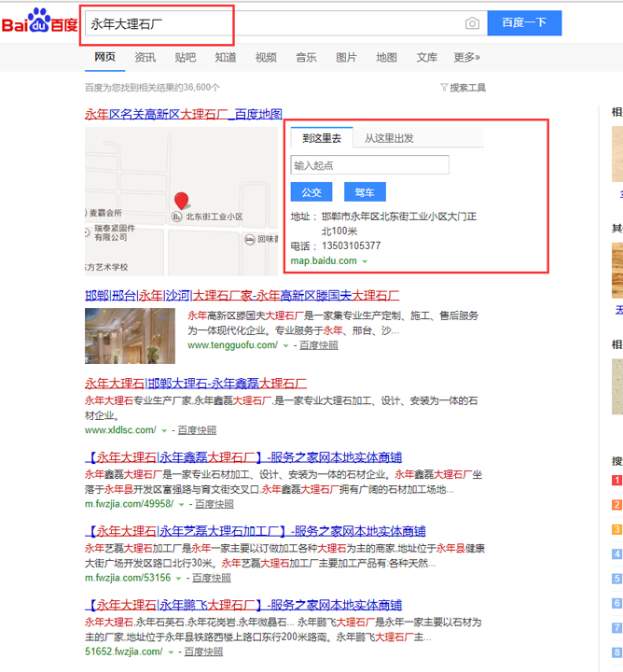Open image search via camera icon
The width and height of the screenshot is (623, 672).
[x=473, y=23]
